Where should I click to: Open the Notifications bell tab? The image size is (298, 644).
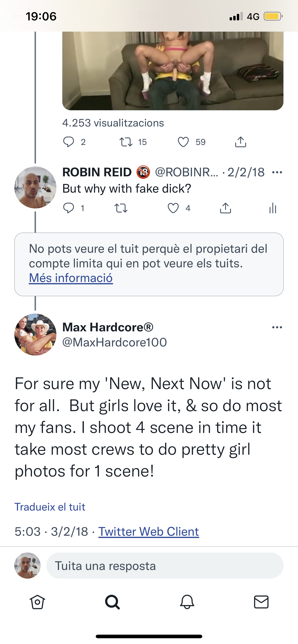187,602
